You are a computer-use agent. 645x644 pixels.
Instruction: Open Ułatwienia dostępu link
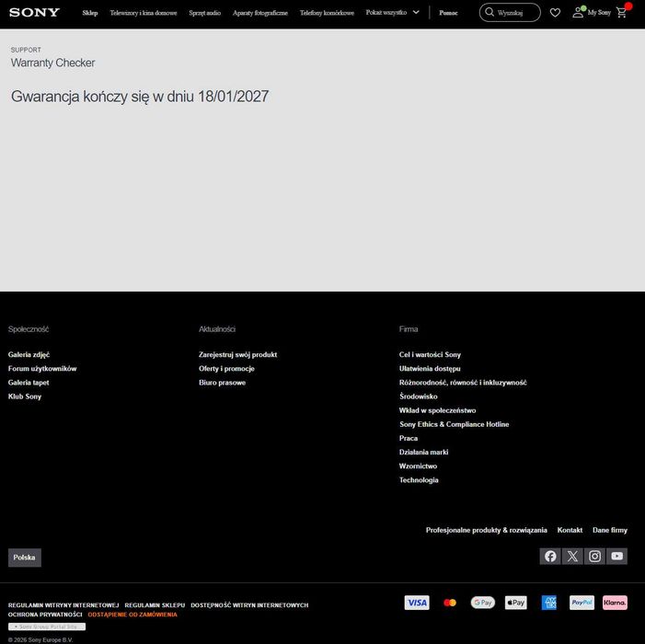(430, 369)
